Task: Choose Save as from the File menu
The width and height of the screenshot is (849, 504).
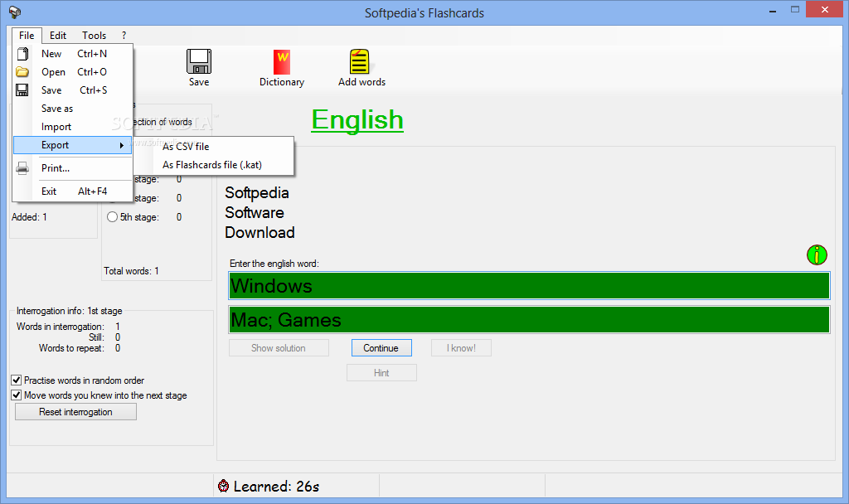Action: (x=73, y=109)
